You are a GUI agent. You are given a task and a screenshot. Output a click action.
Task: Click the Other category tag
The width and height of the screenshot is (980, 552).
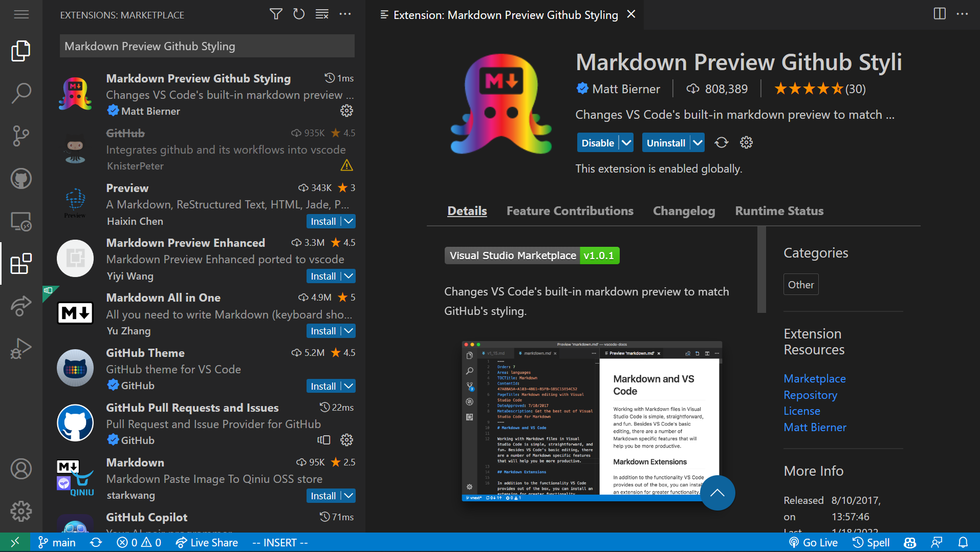tap(801, 285)
